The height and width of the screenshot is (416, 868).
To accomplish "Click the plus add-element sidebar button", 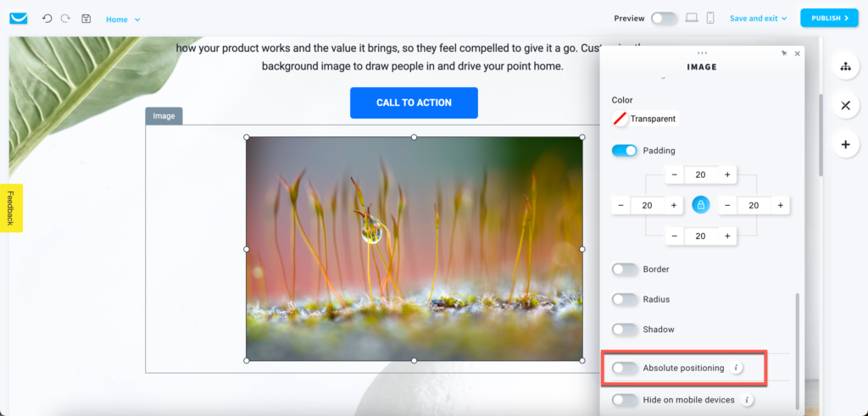I will coord(845,145).
